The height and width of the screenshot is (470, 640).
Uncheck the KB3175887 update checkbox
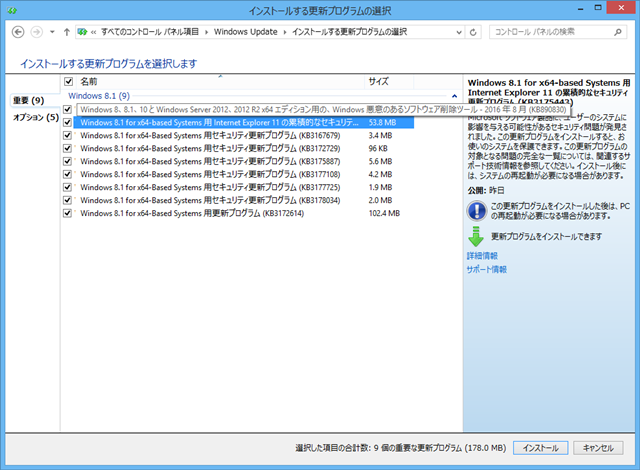[67, 161]
